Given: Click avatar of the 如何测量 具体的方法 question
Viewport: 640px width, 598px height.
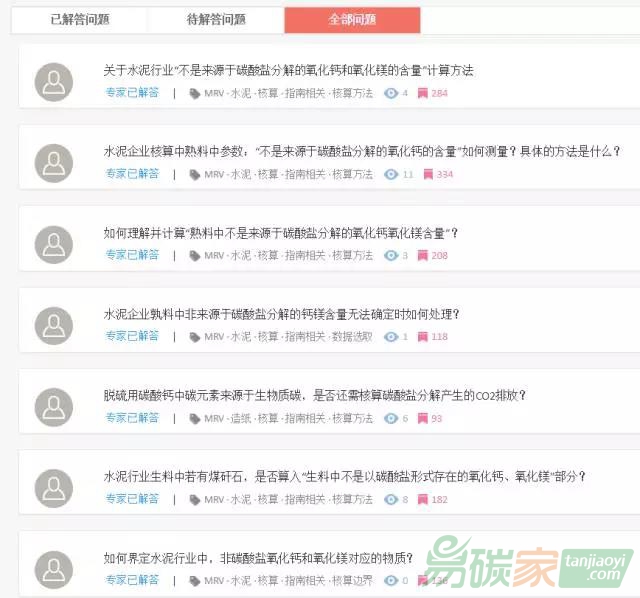Looking at the screenshot, I should point(54,163).
